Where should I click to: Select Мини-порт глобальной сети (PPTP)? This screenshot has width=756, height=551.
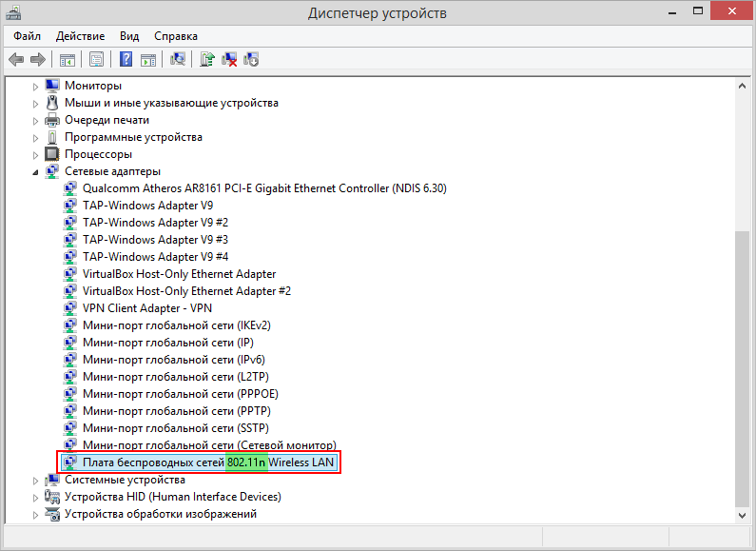[x=177, y=410]
